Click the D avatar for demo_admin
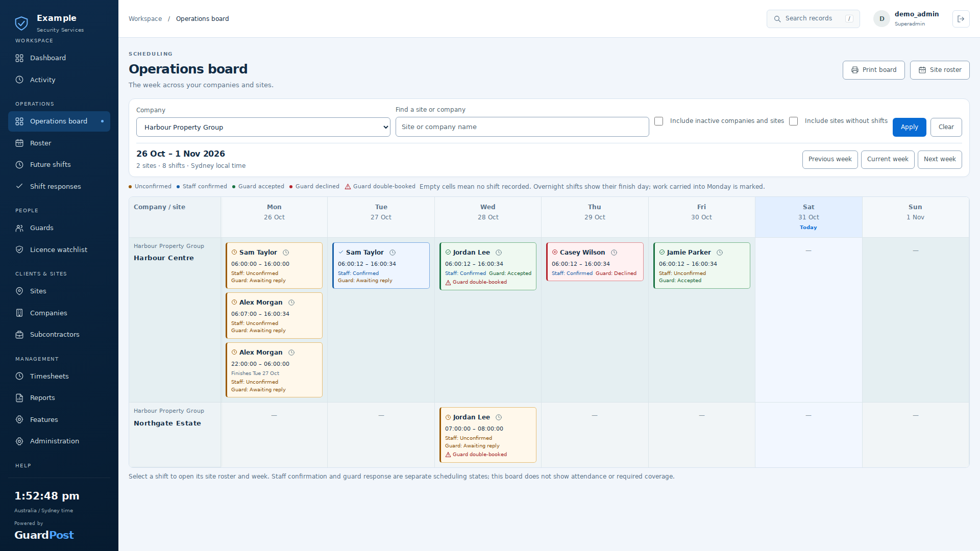Viewport: 980px width, 551px height. (x=881, y=19)
